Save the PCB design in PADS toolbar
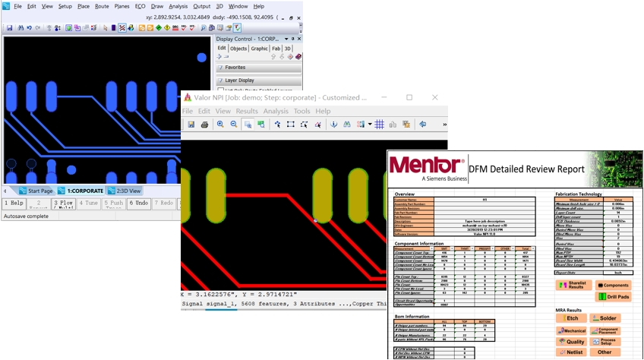 [9, 28]
